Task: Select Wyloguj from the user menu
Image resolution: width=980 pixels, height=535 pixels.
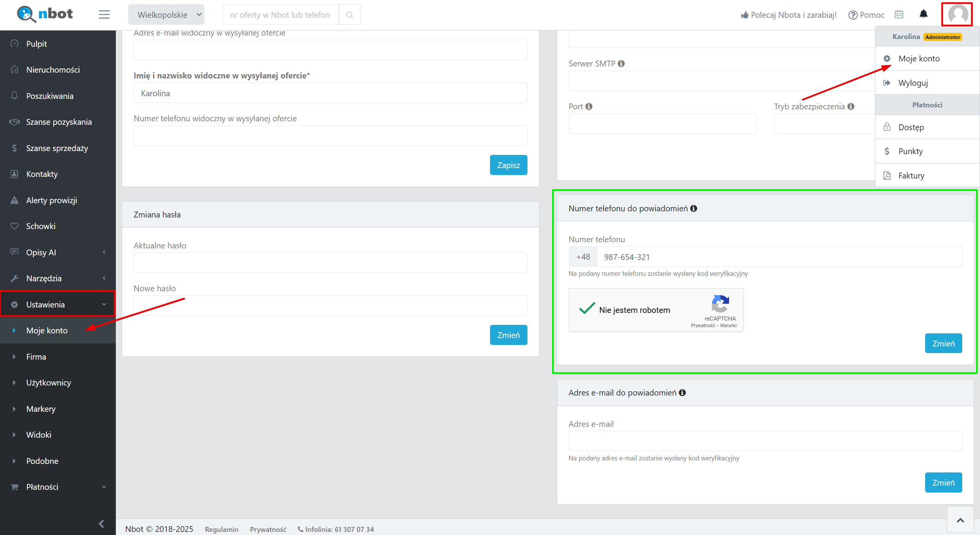Action: pos(913,83)
